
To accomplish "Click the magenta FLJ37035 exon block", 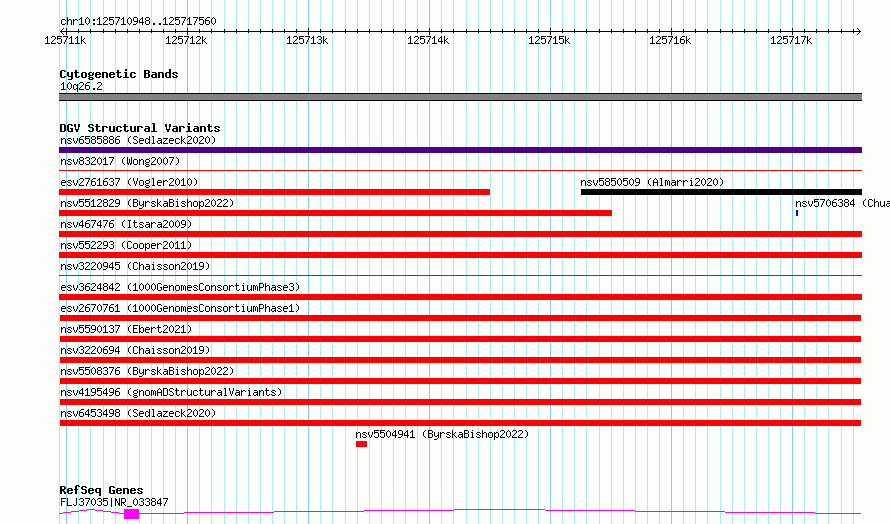I will pos(132,514).
